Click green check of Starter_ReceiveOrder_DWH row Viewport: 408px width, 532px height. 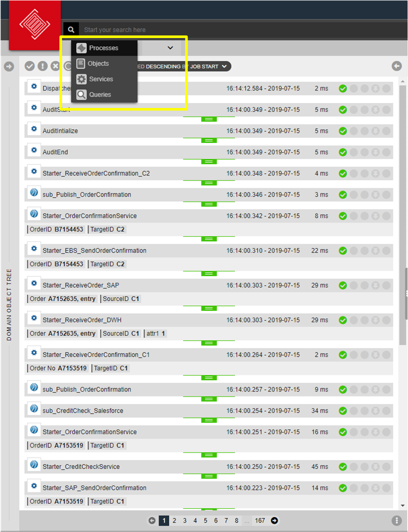click(343, 320)
